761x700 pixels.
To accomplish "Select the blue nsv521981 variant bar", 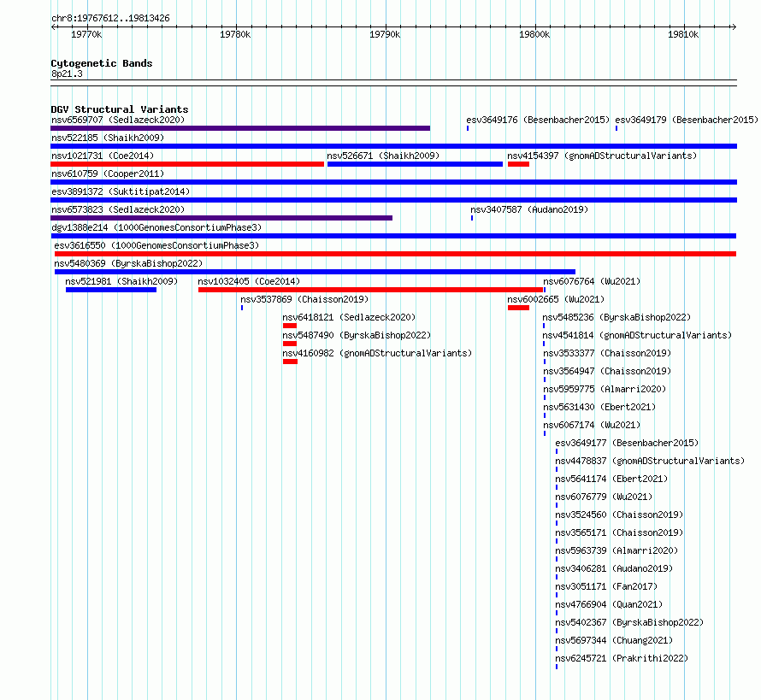I will [111, 290].
